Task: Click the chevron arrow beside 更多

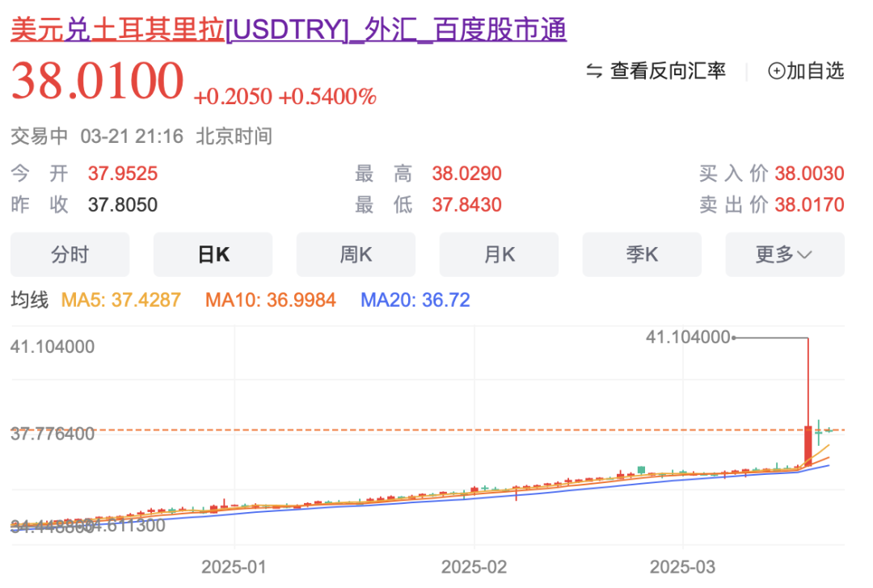Action: coord(805,255)
